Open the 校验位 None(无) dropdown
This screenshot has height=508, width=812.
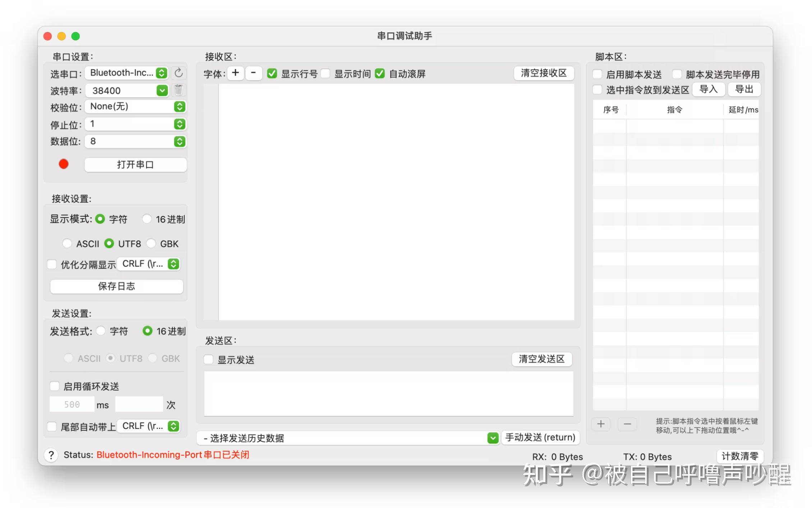[x=135, y=107]
